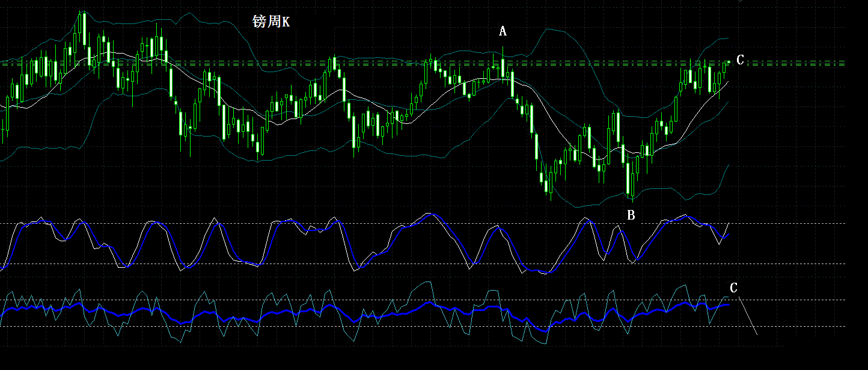This screenshot has height=370, width=868.
Task: Click the chart title 镑周K
Action: (271, 22)
